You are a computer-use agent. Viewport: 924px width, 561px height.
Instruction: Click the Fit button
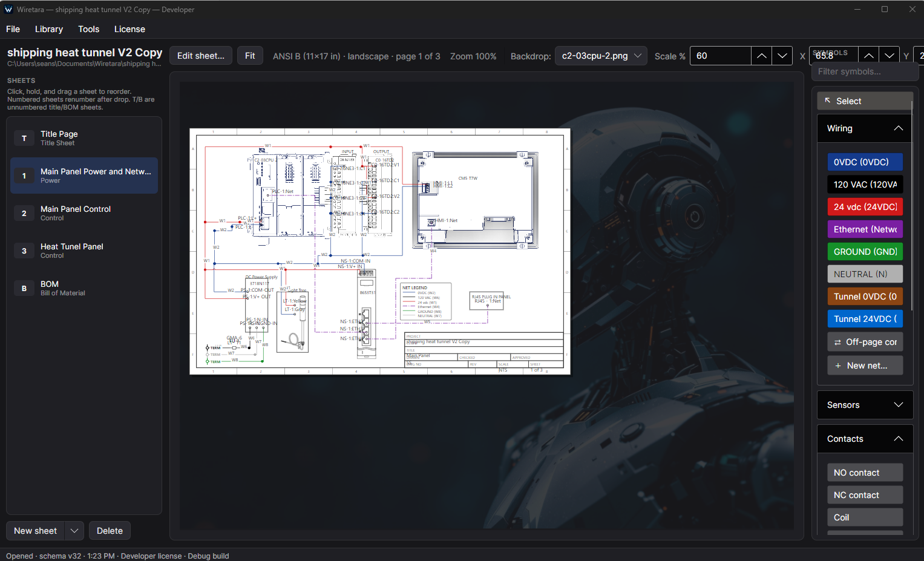click(250, 56)
